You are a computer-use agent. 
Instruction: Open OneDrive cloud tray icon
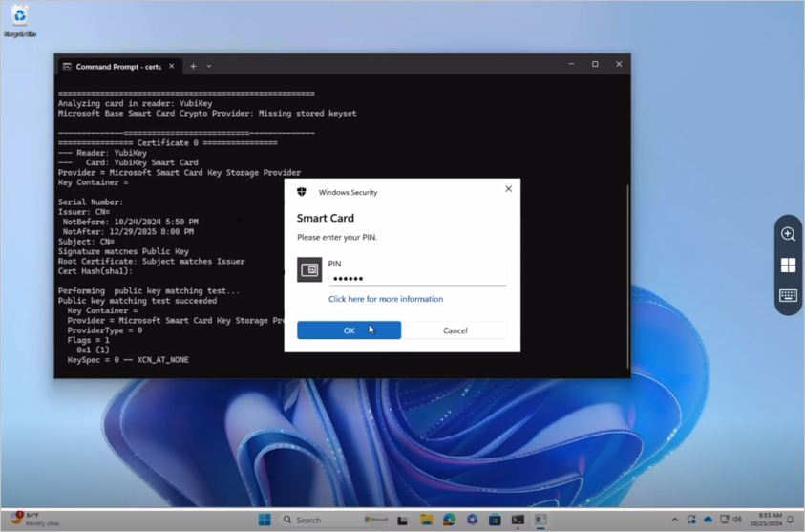708,520
